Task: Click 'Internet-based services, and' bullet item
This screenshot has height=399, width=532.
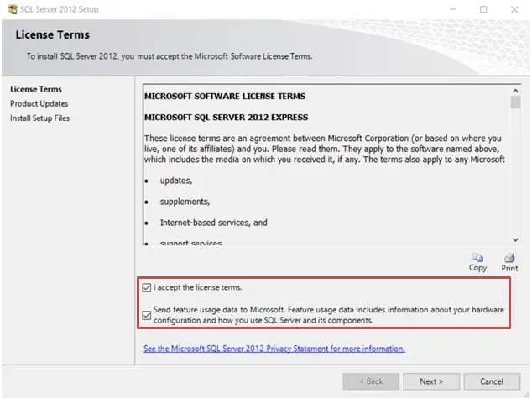Action: 214,223
